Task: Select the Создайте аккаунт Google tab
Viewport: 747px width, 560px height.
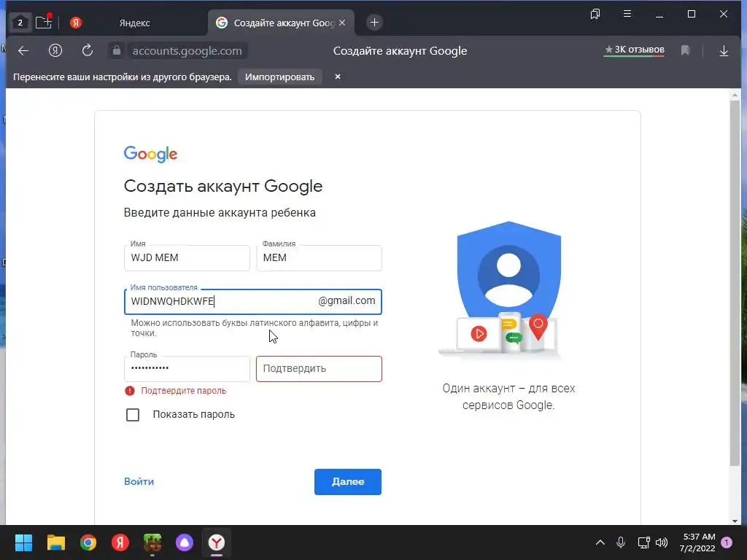Action: (281, 23)
